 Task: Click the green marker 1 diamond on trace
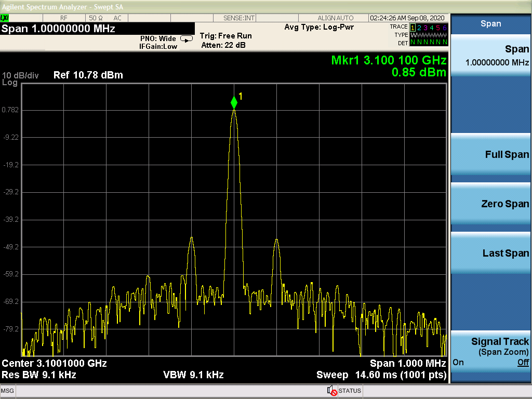tap(234, 102)
